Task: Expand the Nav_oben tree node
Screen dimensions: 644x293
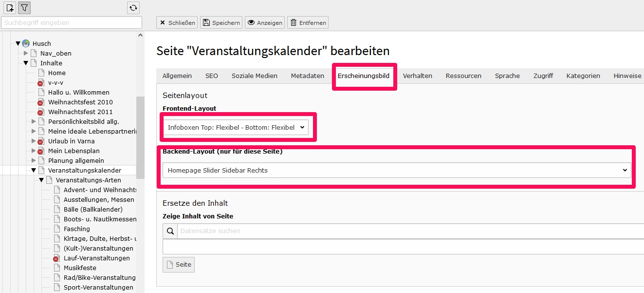Action: 26,53
